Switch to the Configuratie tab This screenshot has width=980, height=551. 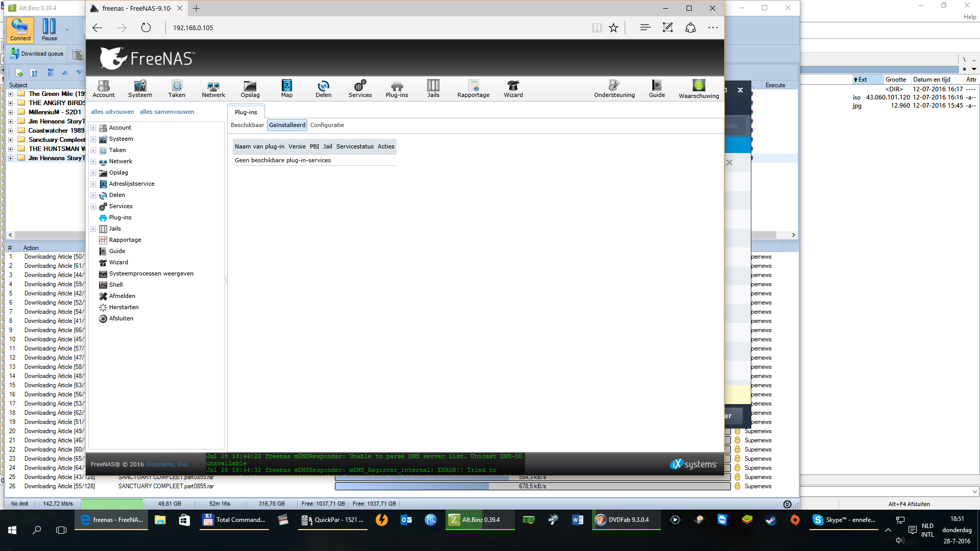(327, 125)
